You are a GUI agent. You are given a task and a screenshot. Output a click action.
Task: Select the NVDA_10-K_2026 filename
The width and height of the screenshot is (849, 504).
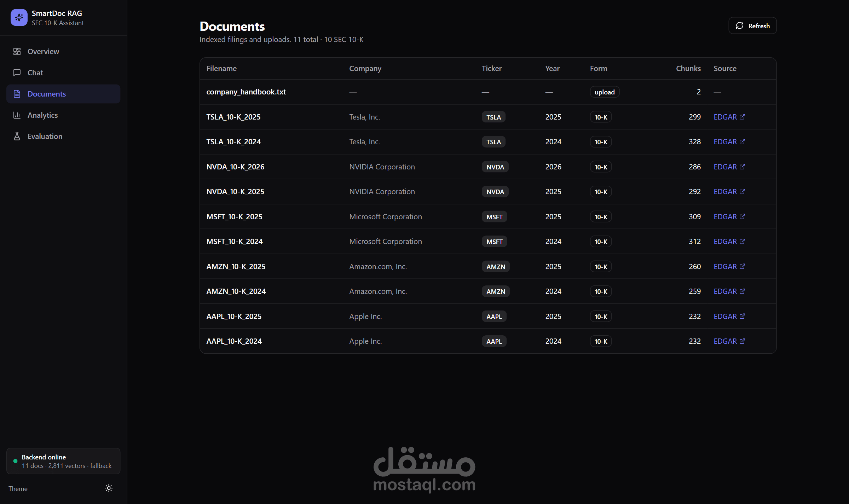235,167
